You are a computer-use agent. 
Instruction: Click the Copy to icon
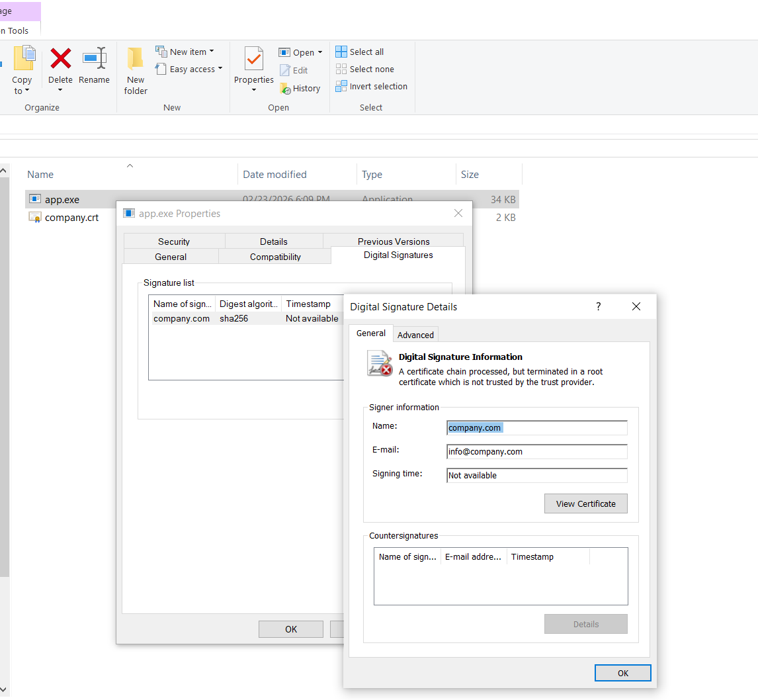pyautogui.click(x=22, y=66)
